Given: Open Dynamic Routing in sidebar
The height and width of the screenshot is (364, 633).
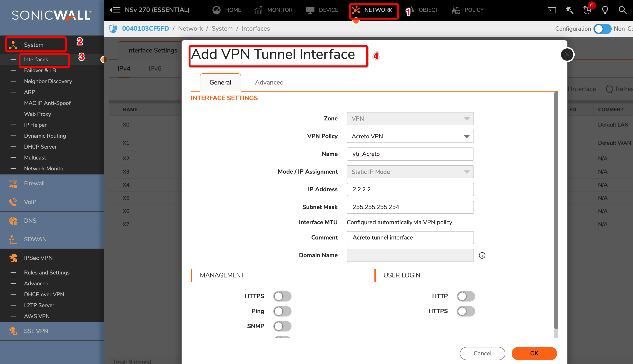Looking at the screenshot, I should coord(45,136).
